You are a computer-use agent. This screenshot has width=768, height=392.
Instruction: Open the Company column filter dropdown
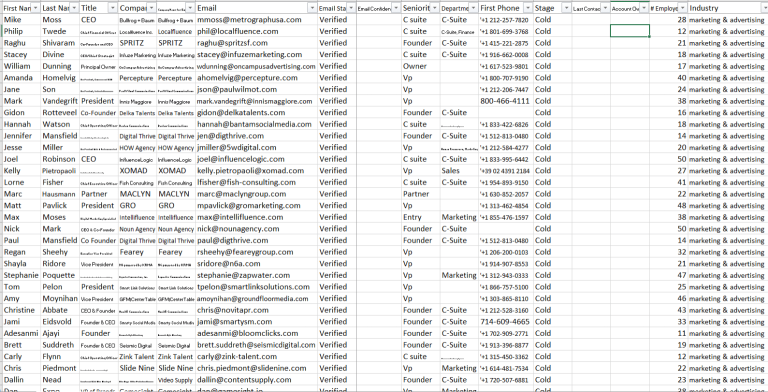pos(151,8)
